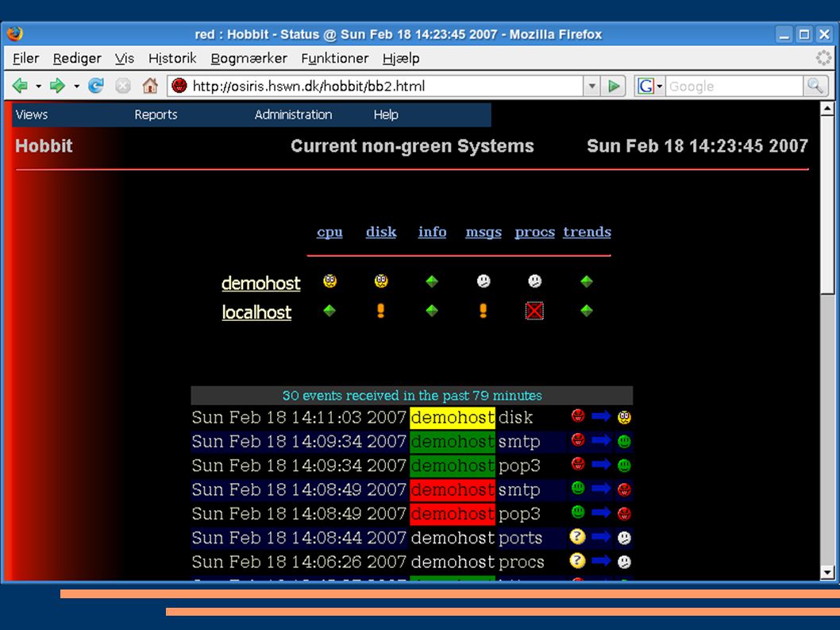Open localhost trends green status icon
This screenshot has width=840, height=630.
pyautogui.click(x=587, y=311)
